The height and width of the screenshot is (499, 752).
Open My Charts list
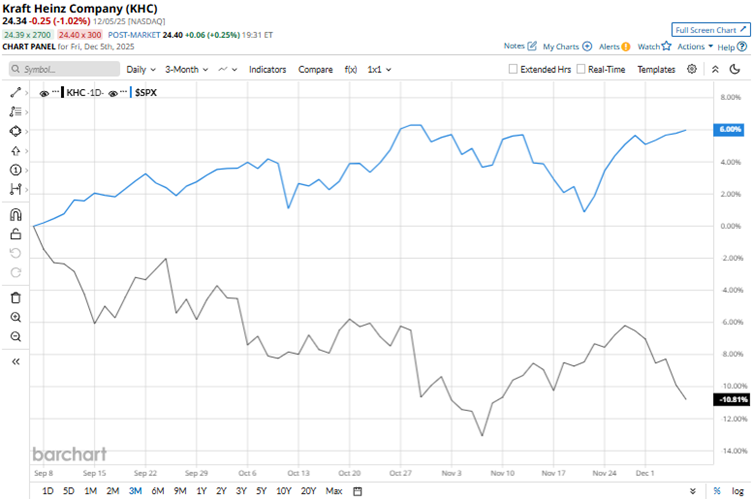(x=567, y=47)
